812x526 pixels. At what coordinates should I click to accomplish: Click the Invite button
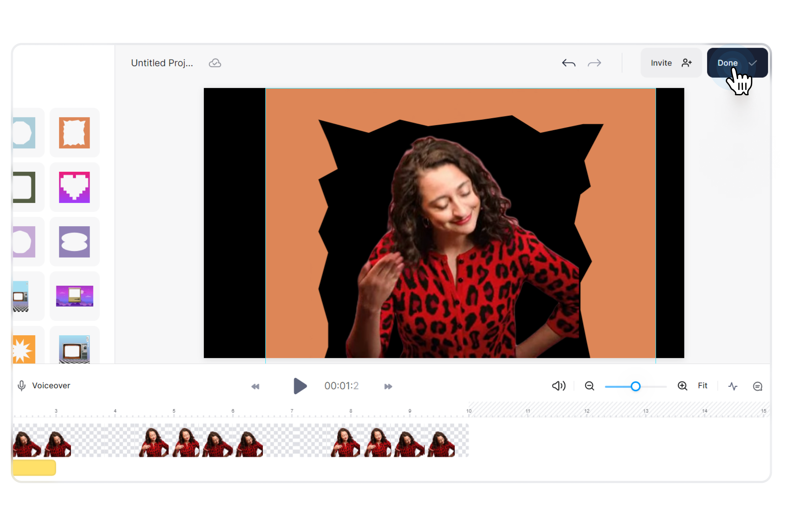click(671, 63)
